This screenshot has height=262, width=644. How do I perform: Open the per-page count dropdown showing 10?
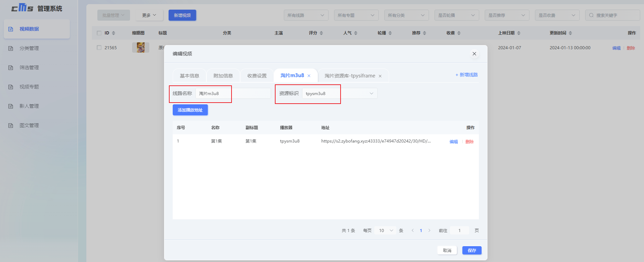pyautogui.click(x=386, y=231)
